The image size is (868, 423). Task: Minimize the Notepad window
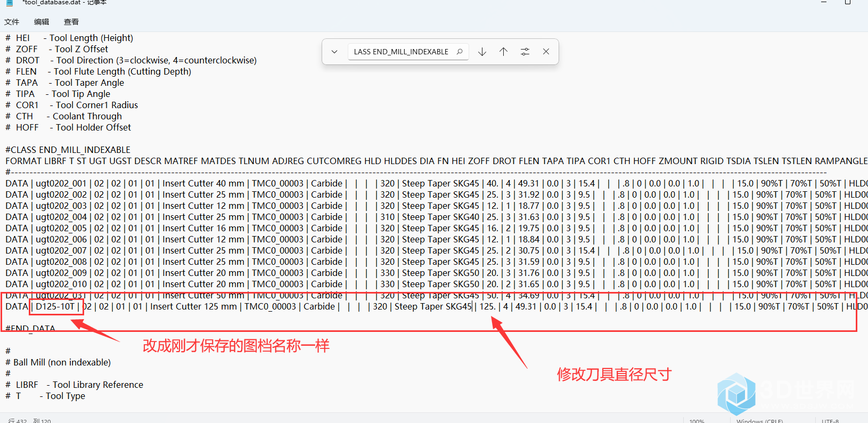pos(824,3)
